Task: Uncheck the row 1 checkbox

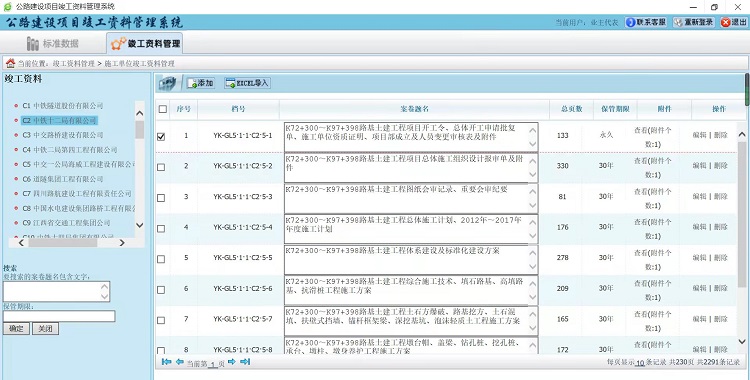Action: [x=161, y=137]
